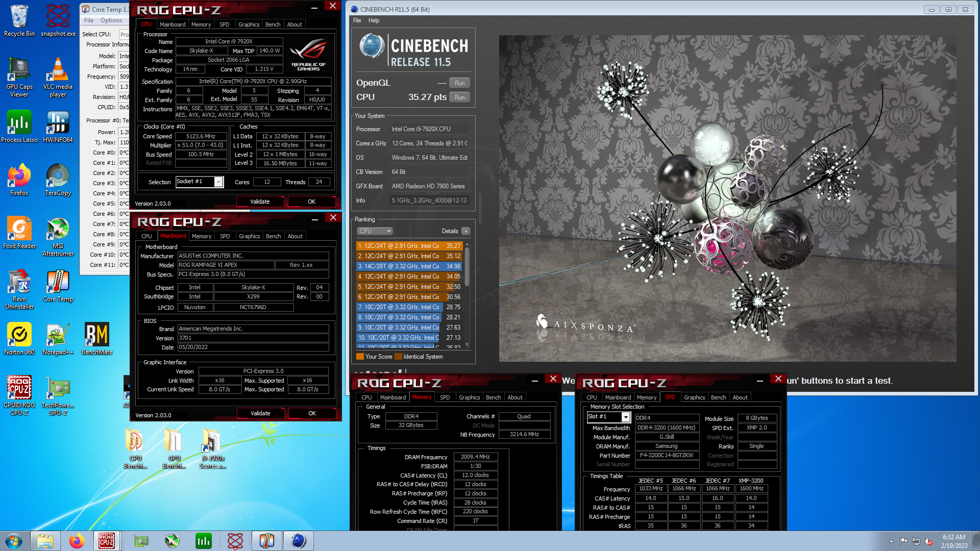
Task: Open Revo Uninstaller shortcut
Action: pyautogui.click(x=19, y=290)
